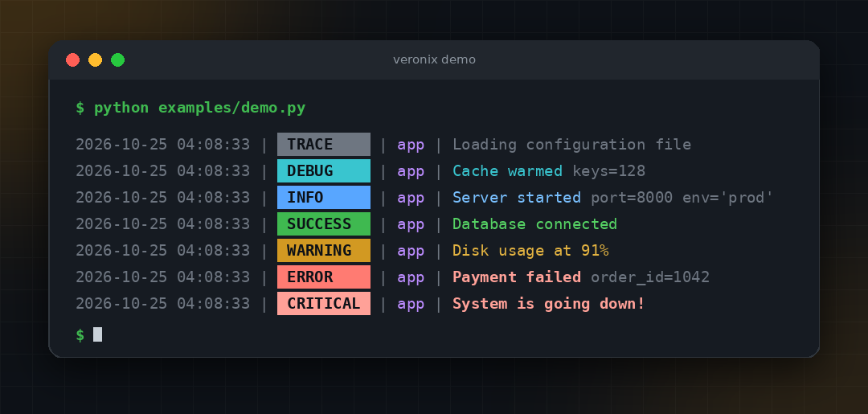
Task: Click 'app' logger name on TRACE row
Action: 411,146
